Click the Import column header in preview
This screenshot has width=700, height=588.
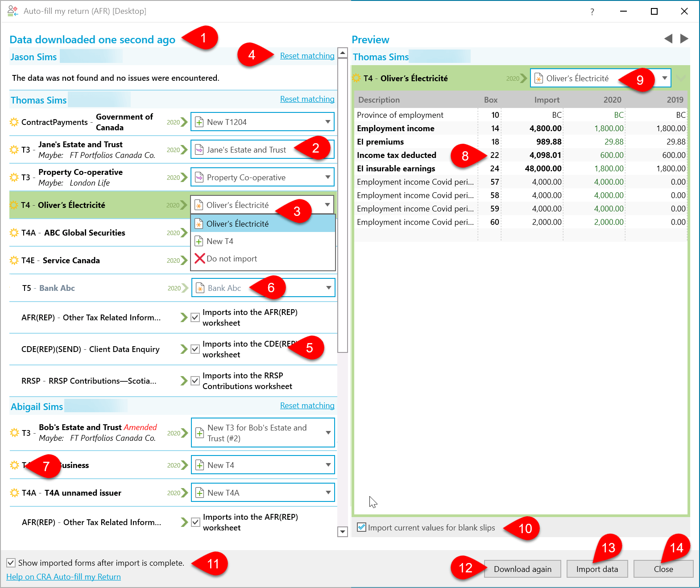(x=547, y=99)
